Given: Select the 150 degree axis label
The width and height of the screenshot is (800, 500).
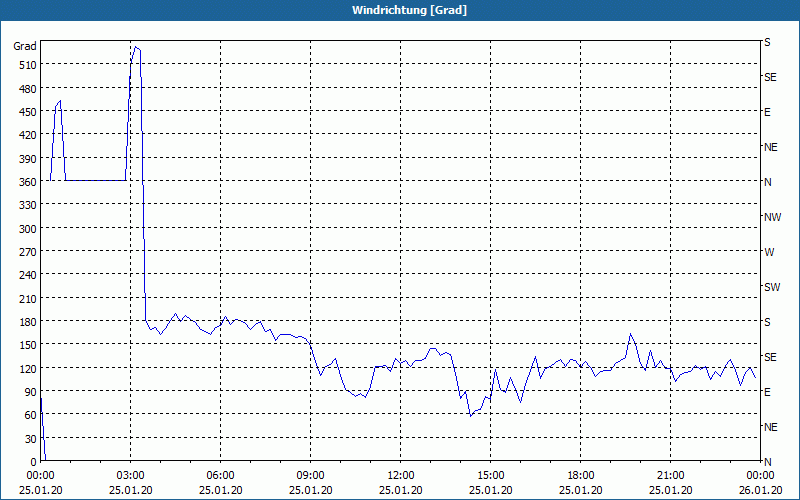Looking at the screenshot, I should [28, 345].
